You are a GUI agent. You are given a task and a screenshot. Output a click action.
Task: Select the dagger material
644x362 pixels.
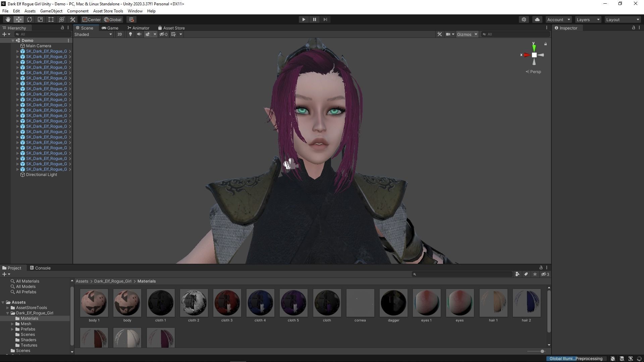click(393, 305)
